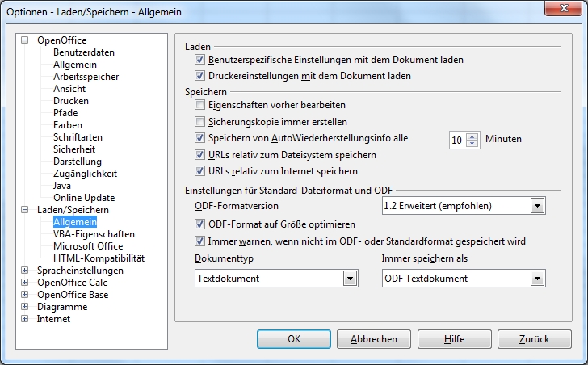588x365 pixels.
Task: Click the OK button
Action: 294,339
